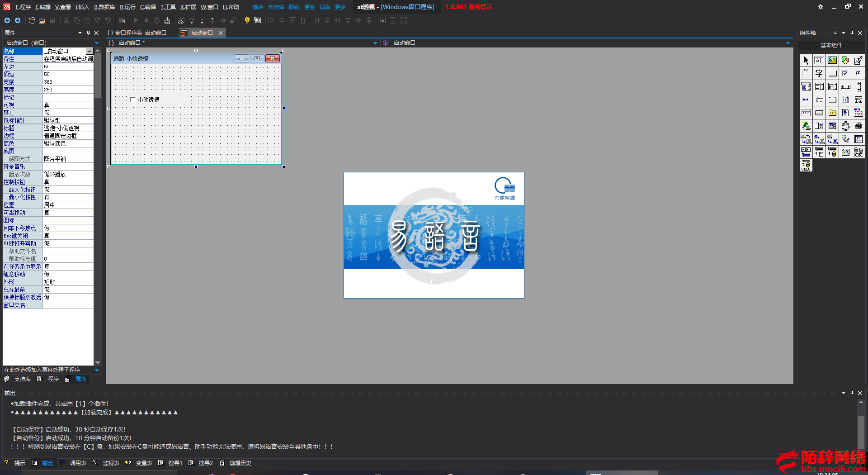The height and width of the screenshot is (475, 868).
Task: Toggle pin on the 输出 panel
Action: 852,393
